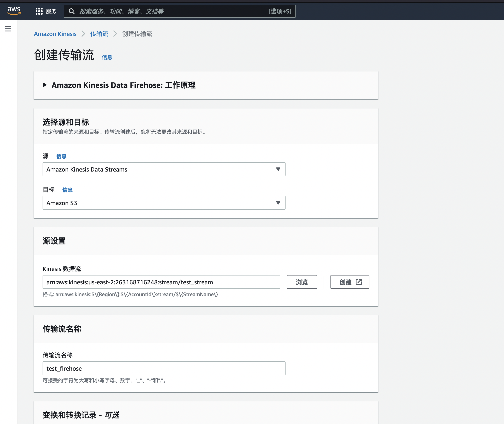Go to the 传输流 breadcrumb link
Viewport: 504px width, 424px height.
tap(99, 34)
